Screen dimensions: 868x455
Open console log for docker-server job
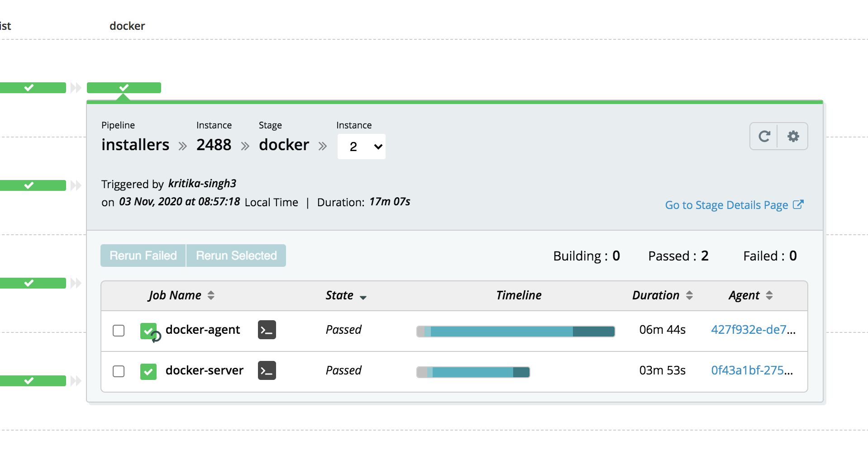(x=267, y=370)
